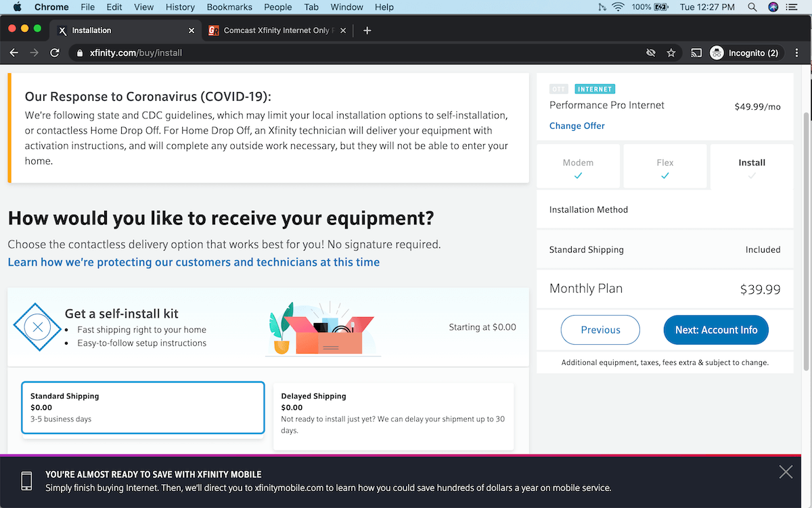Click the Apple menu icon

point(18,7)
